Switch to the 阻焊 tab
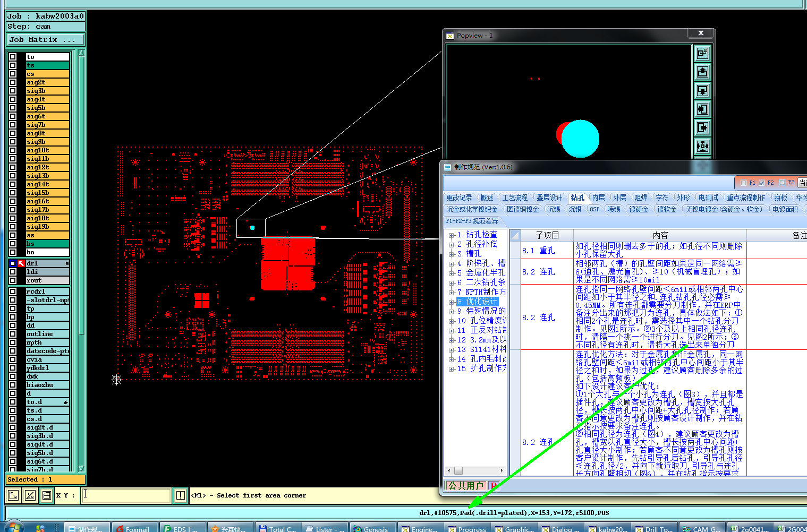 pos(641,198)
